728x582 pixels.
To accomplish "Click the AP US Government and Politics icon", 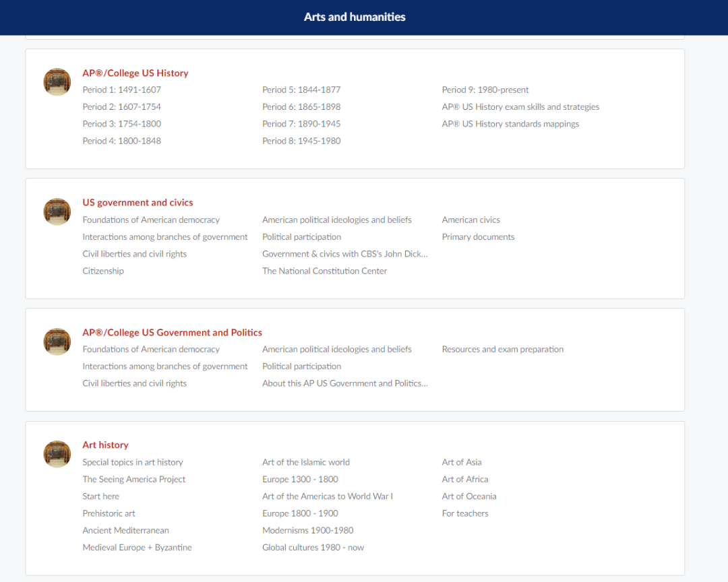I will point(57,342).
